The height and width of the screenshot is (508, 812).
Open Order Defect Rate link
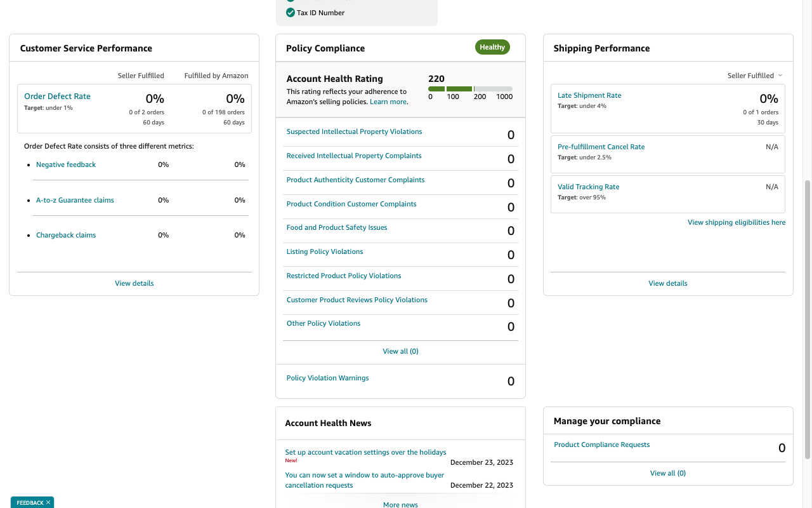[57, 97]
